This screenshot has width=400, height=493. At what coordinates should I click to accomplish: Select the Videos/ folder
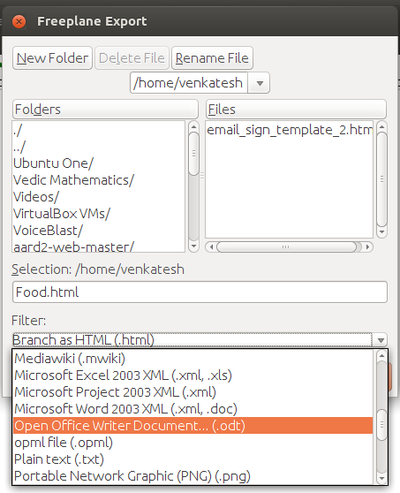coord(98,197)
